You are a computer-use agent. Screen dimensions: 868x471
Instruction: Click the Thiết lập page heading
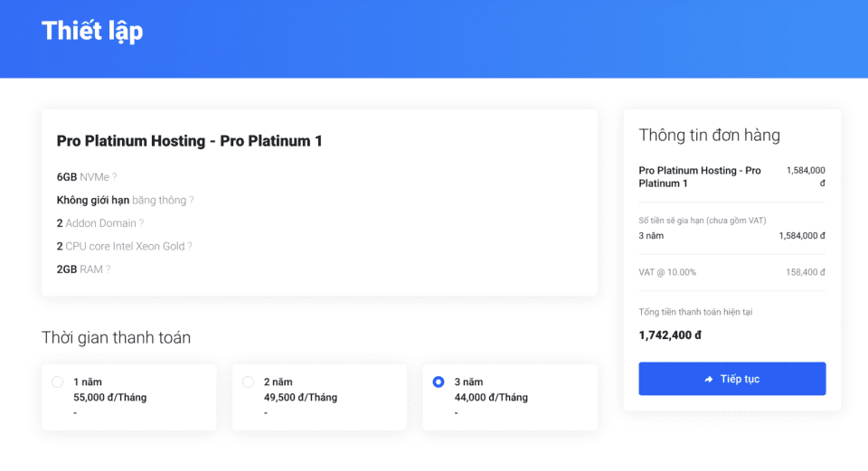92,31
